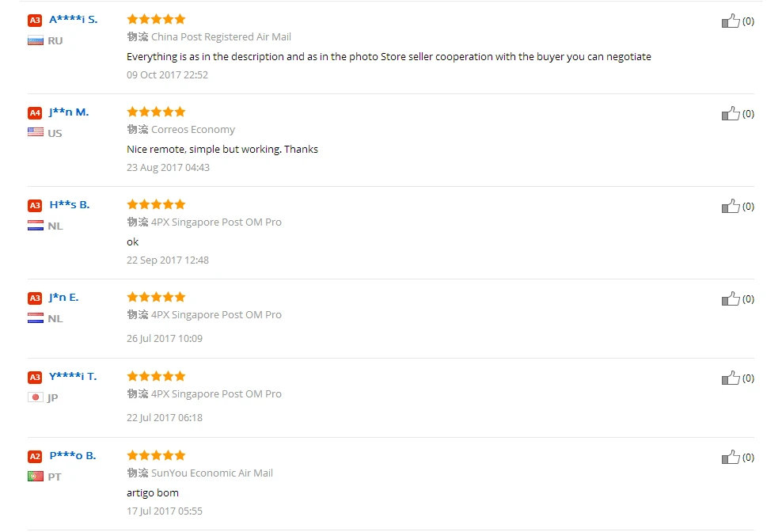
Task: Click the Portugal flag icon
Action: [36, 477]
